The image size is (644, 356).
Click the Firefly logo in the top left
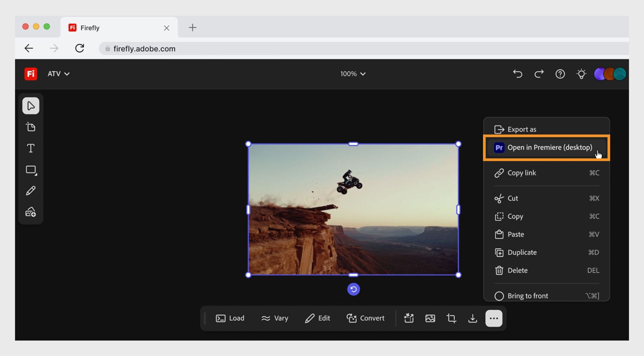tap(31, 74)
